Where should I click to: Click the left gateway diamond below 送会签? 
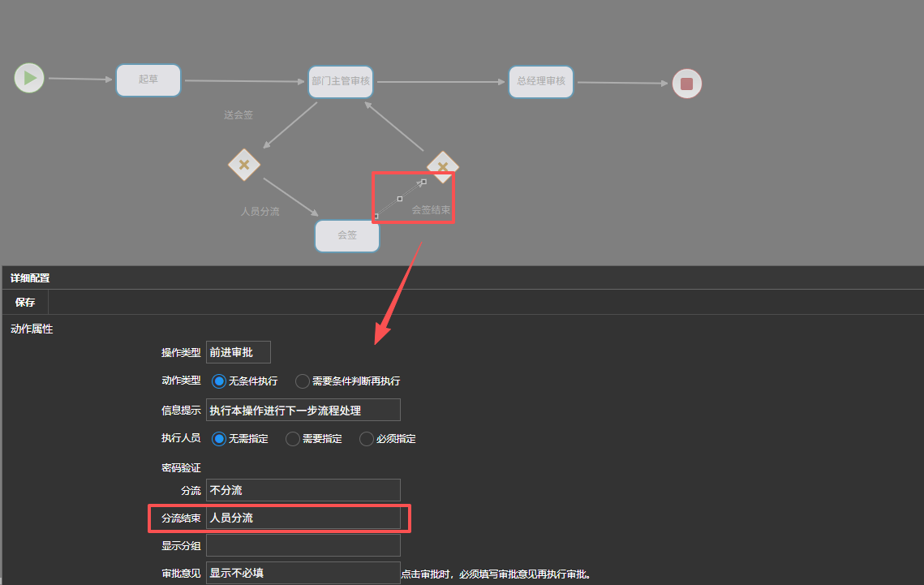(x=244, y=165)
